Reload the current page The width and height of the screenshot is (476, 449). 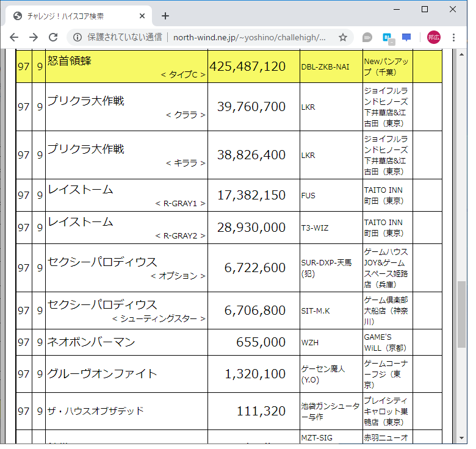pyautogui.click(x=54, y=37)
